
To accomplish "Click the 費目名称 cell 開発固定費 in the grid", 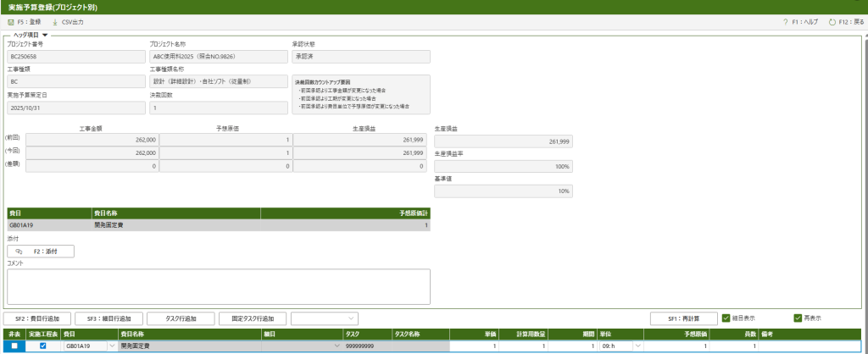I will point(190,346).
